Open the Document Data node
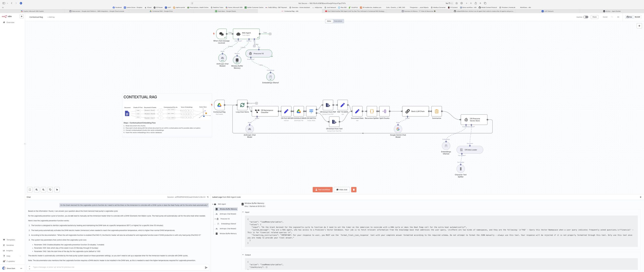644x272 pixels. (x=357, y=111)
